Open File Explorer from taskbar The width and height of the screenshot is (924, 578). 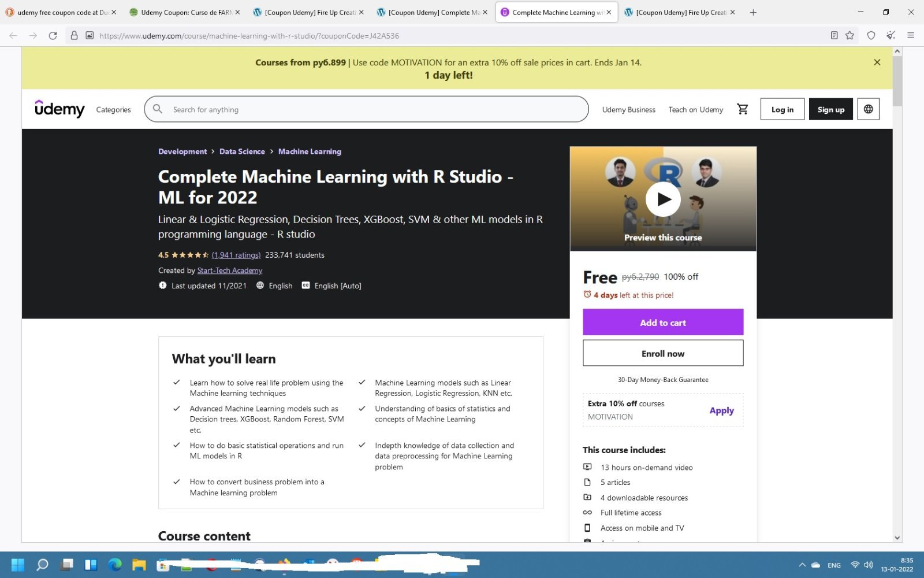[x=139, y=565]
